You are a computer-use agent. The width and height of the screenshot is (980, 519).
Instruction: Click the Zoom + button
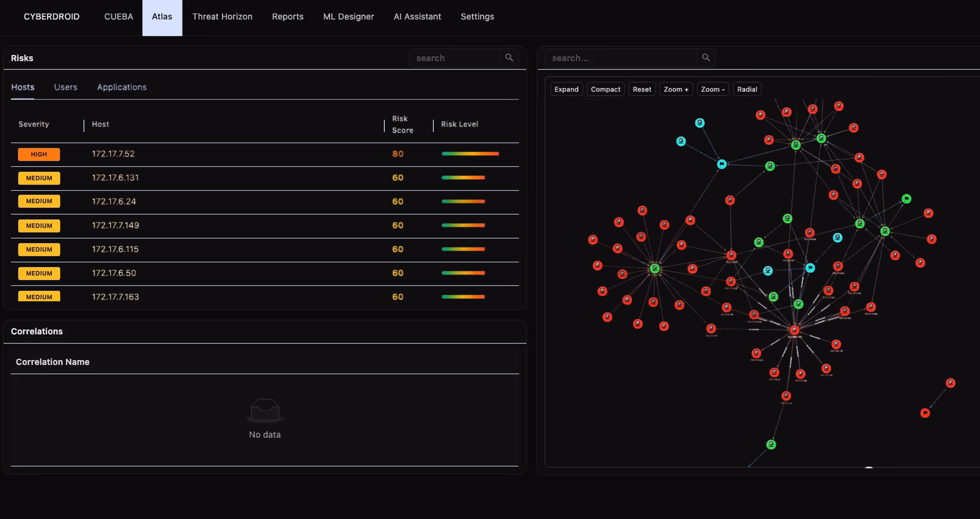tap(676, 89)
